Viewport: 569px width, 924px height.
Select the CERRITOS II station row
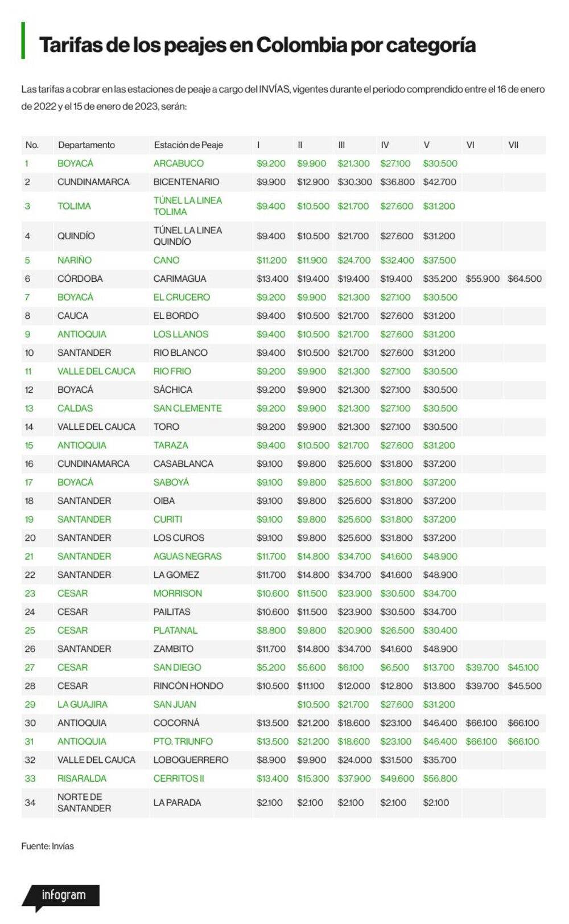(x=284, y=779)
